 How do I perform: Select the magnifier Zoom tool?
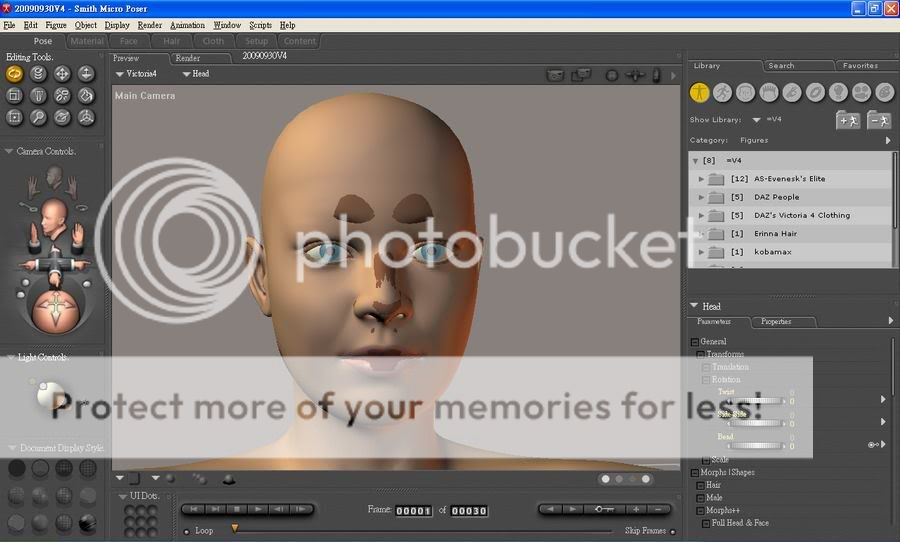[x=39, y=117]
